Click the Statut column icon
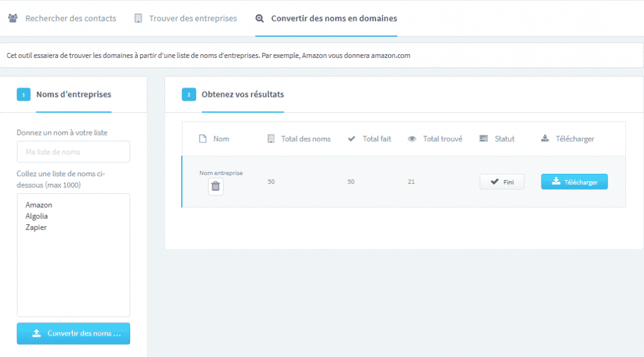The image size is (644, 357). [x=484, y=139]
